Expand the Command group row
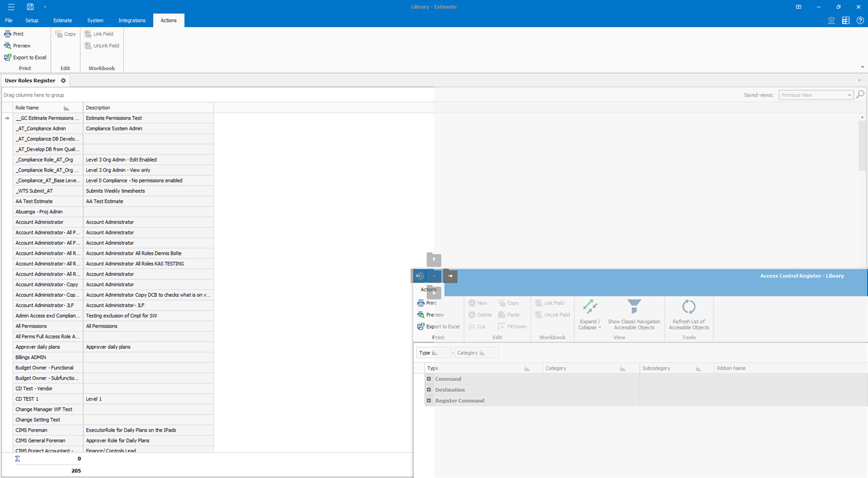 pos(429,379)
